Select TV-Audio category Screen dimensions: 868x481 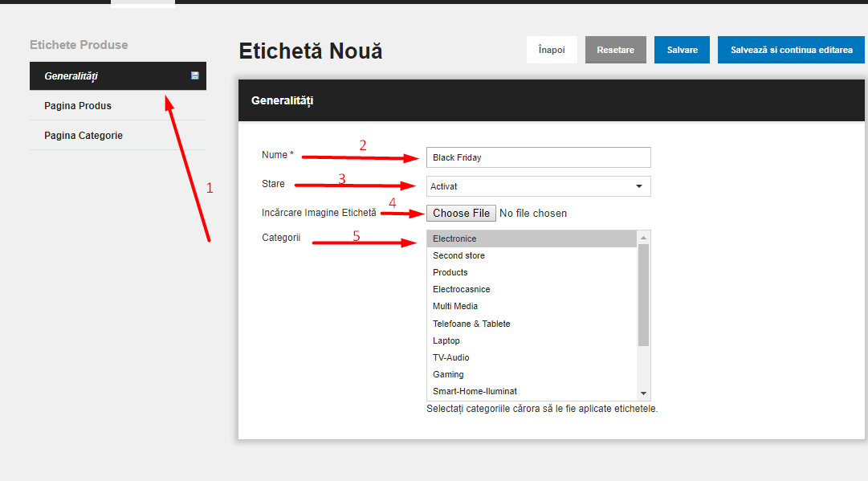(532, 357)
